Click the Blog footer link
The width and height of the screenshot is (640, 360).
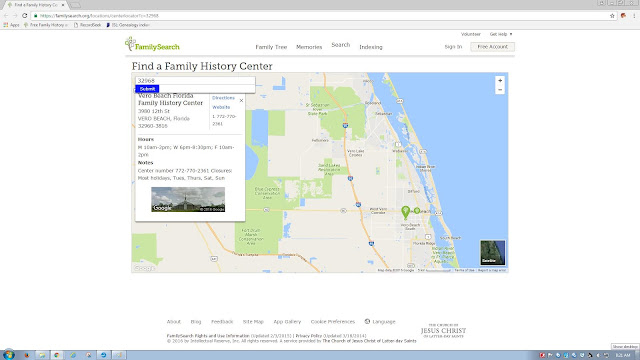pos(196,322)
